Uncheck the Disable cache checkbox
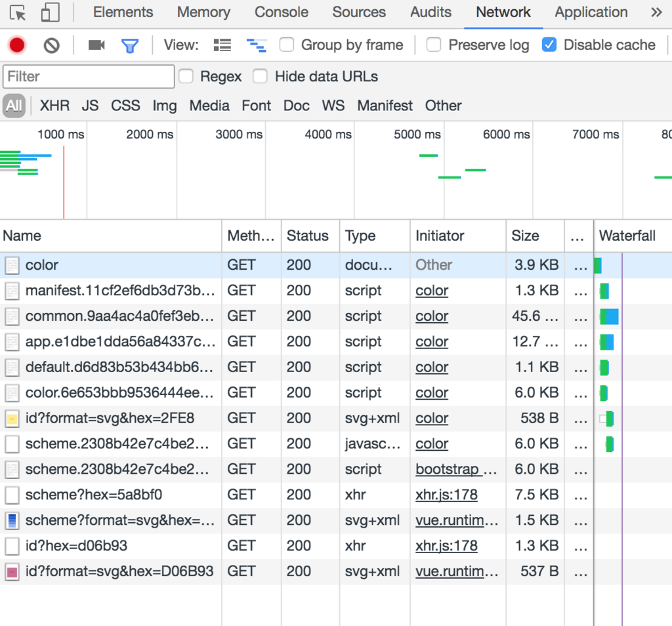 549,45
